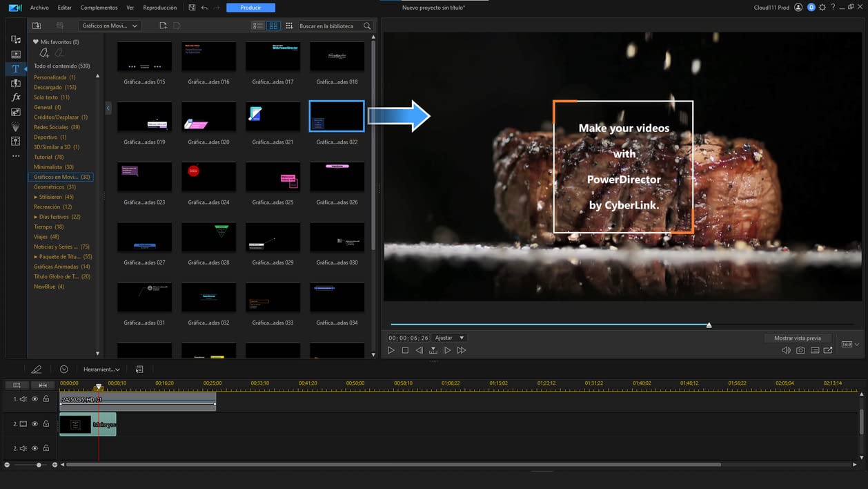This screenshot has width=868, height=489.
Task: Open the Complementos menu
Action: [99, 8]
